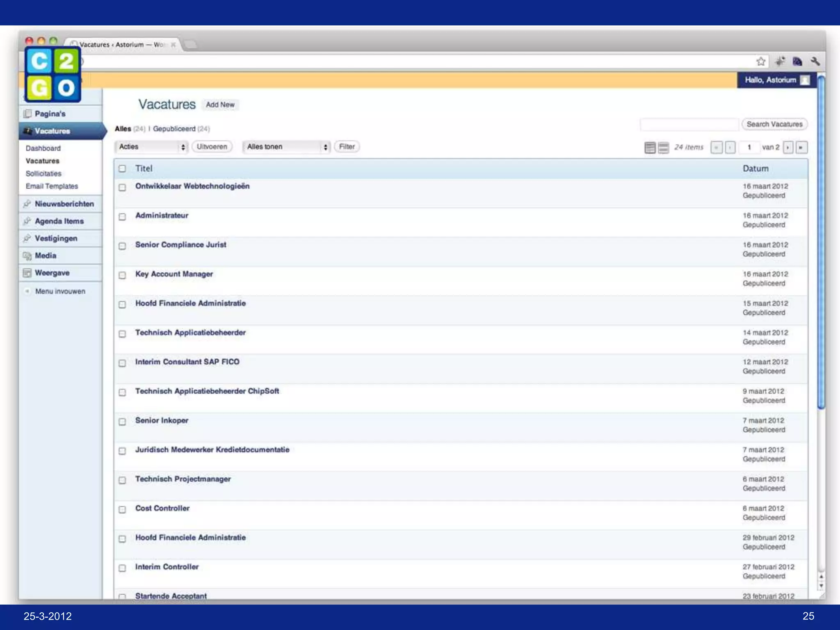Viewport: 840px width, 630px height.
Task: Go to next page arrow in pagination
Action: pyautogui.click(x=787, y=147)
